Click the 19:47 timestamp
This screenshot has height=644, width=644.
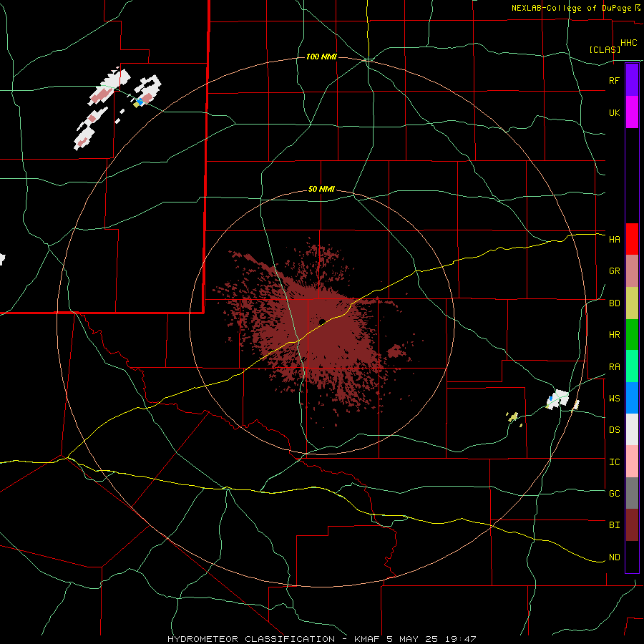pos(462,639)
